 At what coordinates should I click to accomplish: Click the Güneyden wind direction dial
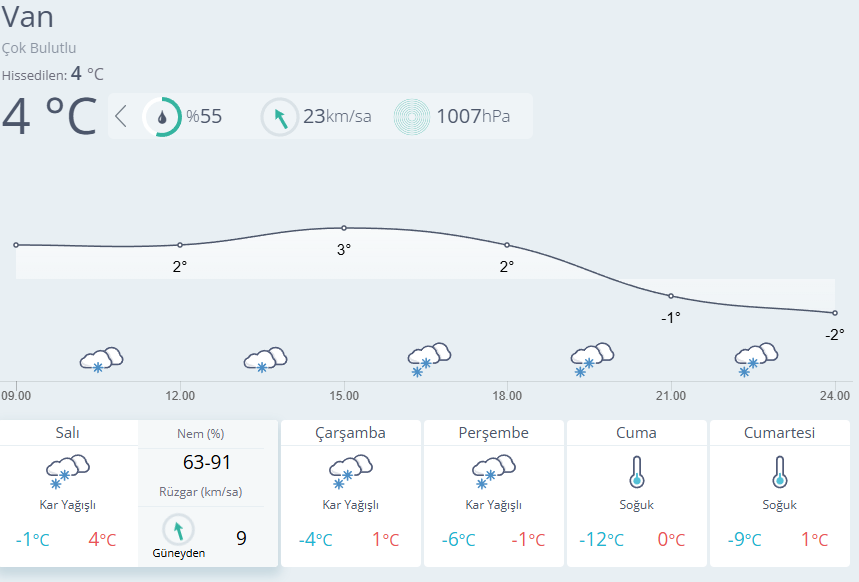[179, 529]
